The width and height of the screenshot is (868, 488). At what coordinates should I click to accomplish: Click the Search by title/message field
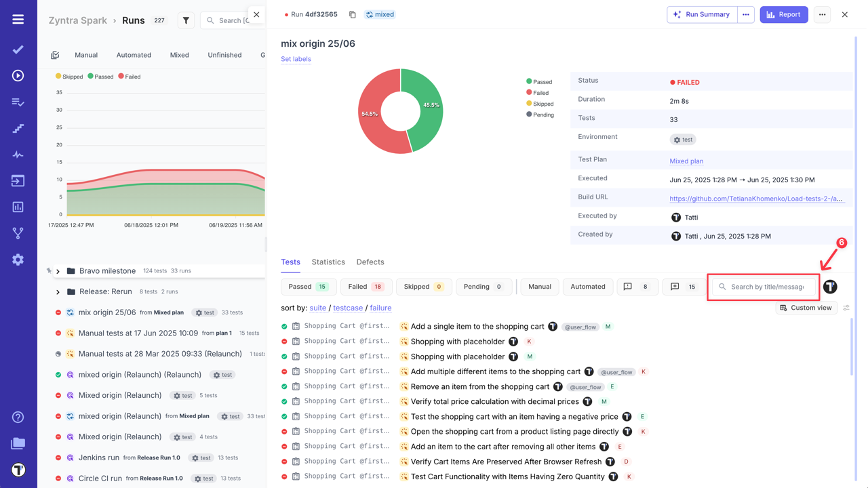click(763, 286)
